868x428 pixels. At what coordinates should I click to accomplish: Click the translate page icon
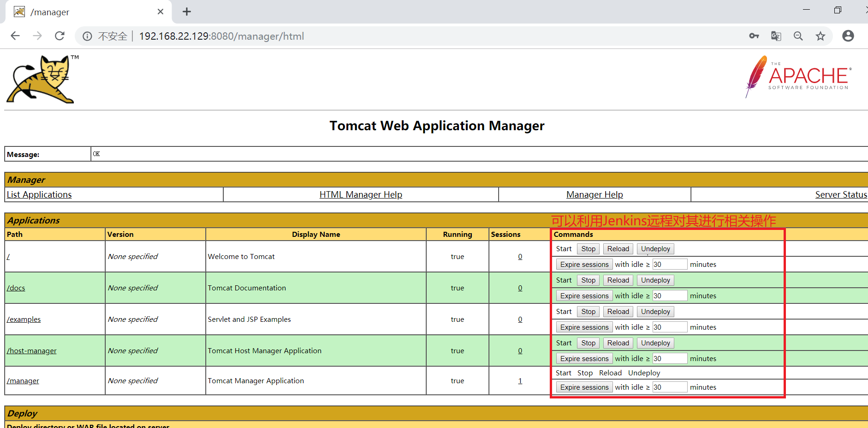[776, 36]
